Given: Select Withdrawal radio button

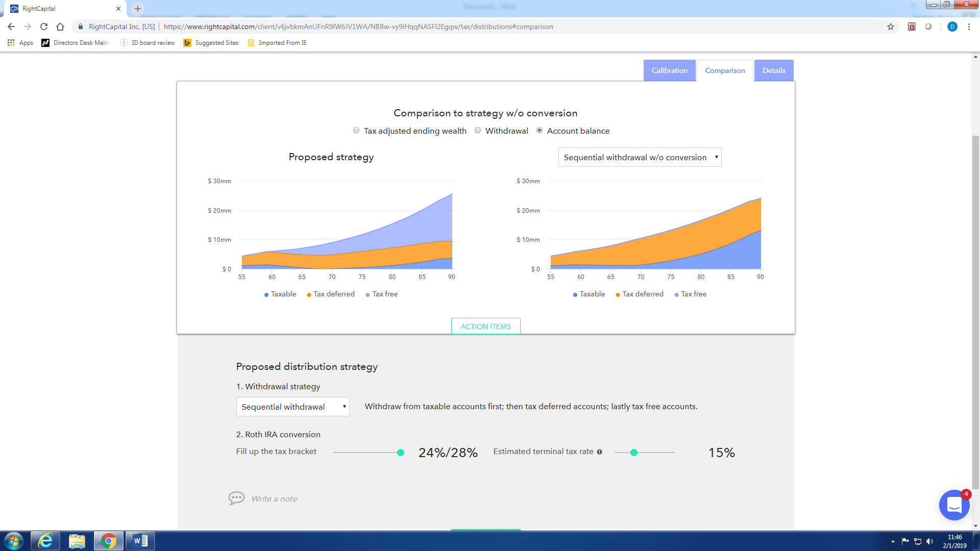Looking at the screenshot, I should coord(478,130).
